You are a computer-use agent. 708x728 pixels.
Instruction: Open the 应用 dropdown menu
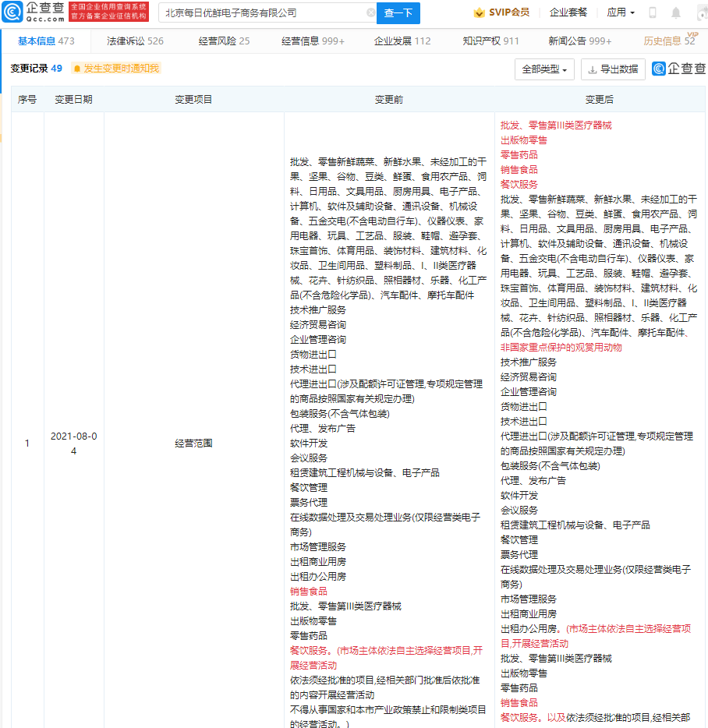(x=621, y=13)
